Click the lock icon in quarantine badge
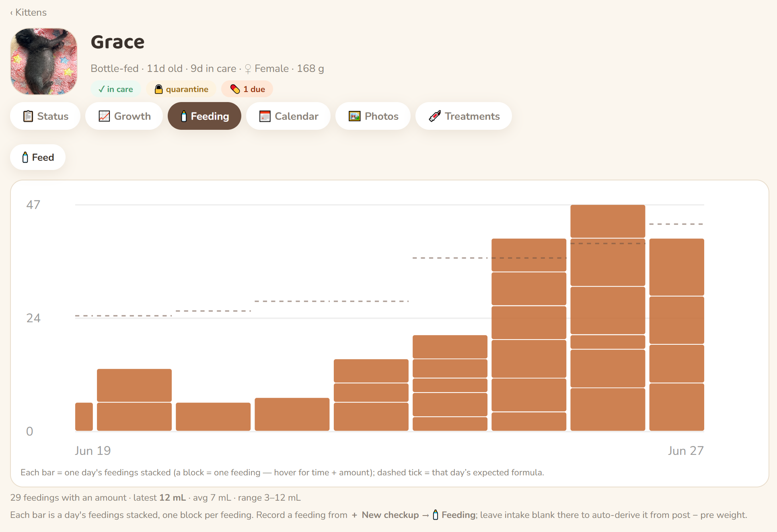The image size is (777, 532). coord(158,89)
